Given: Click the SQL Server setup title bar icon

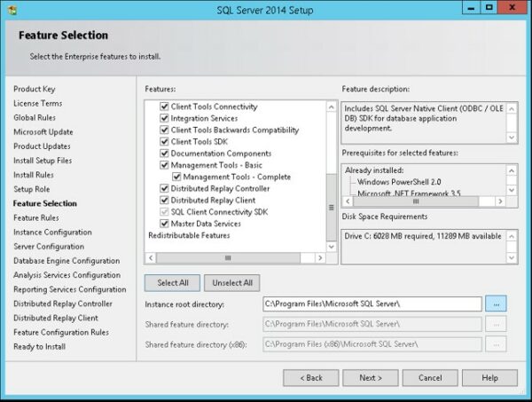Looking at the screenshot, I should tap(12, 9).
